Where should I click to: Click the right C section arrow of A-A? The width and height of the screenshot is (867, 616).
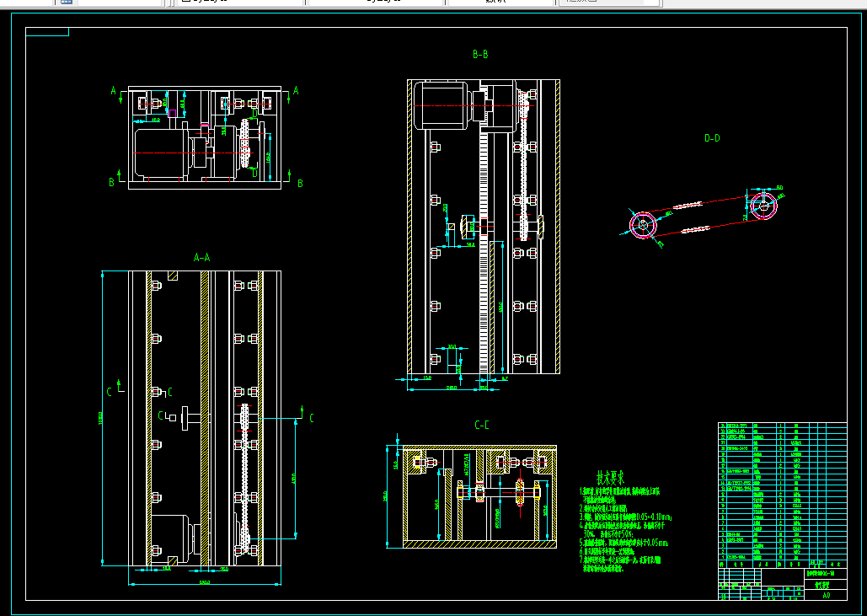point(308,415)
